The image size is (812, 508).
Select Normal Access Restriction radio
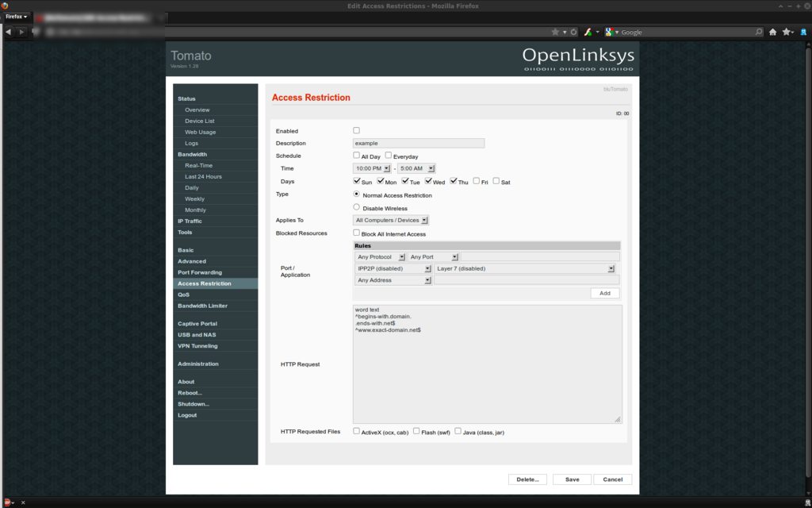point(356,194)
